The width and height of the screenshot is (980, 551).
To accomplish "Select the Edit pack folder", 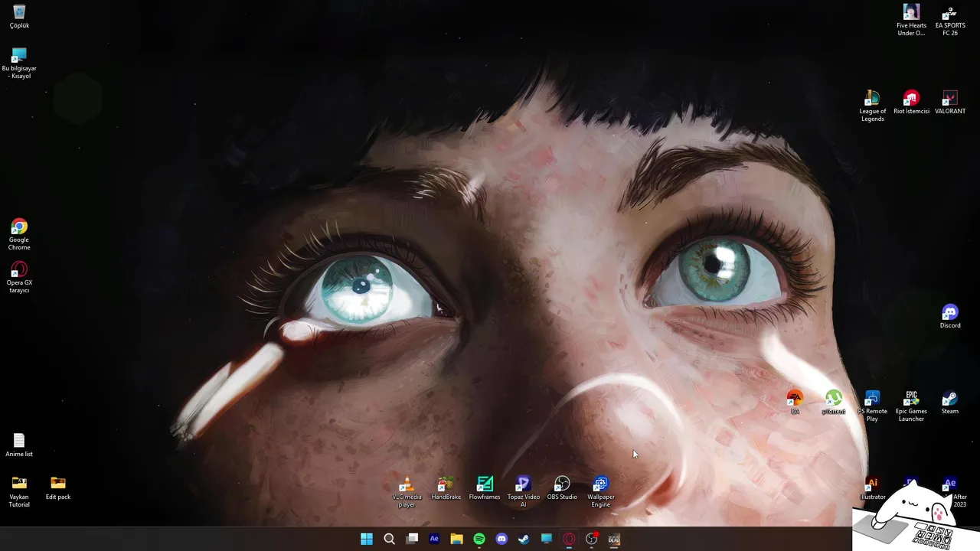I will pyautogui.click(x=58, y=487).
